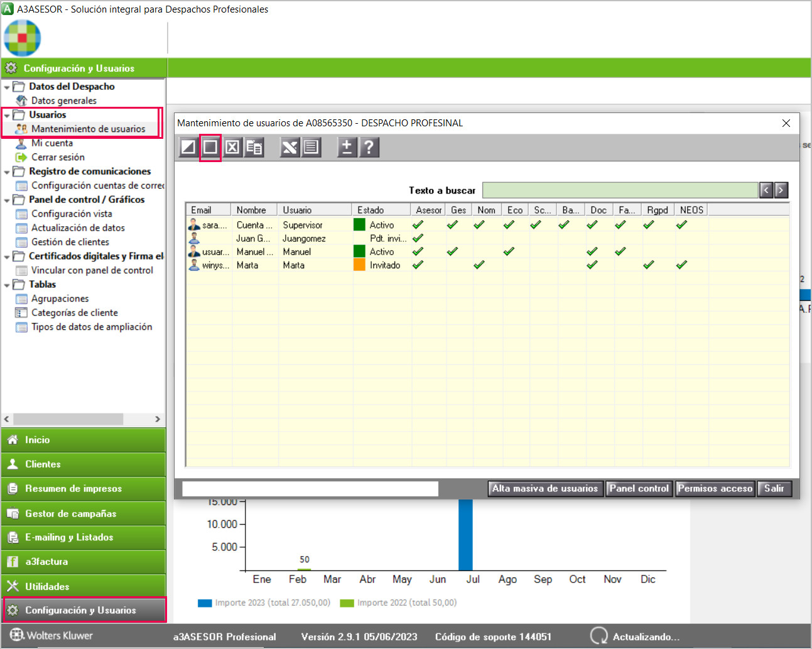Click the list view toolbar icon
Image resolution: width=812 pixels, height=649 pixels.
pyautogui.click(x=311, y=148)
